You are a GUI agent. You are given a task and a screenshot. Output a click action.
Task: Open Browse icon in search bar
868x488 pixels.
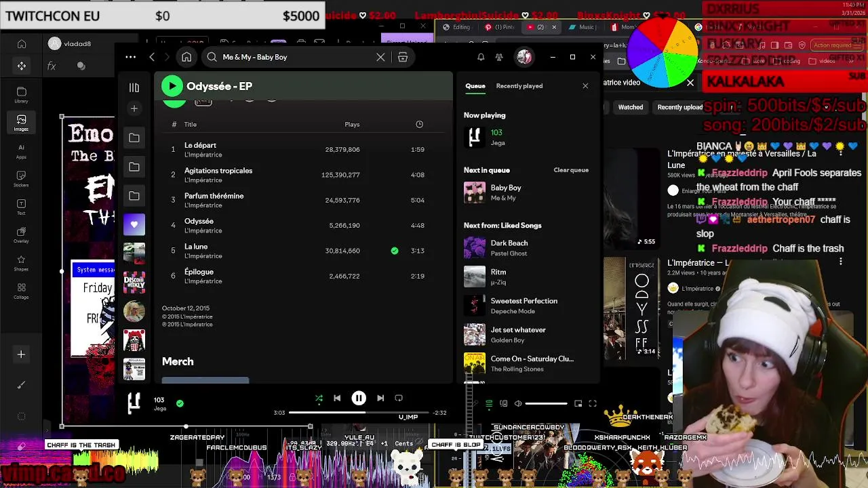tap(403, 57)
